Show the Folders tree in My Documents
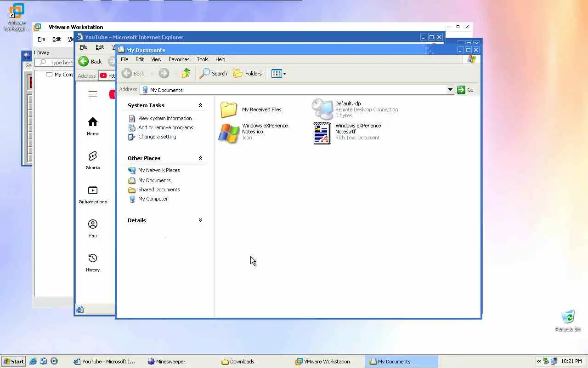The width and height of the screenshot is (588, 368). [x=247, y=74]
